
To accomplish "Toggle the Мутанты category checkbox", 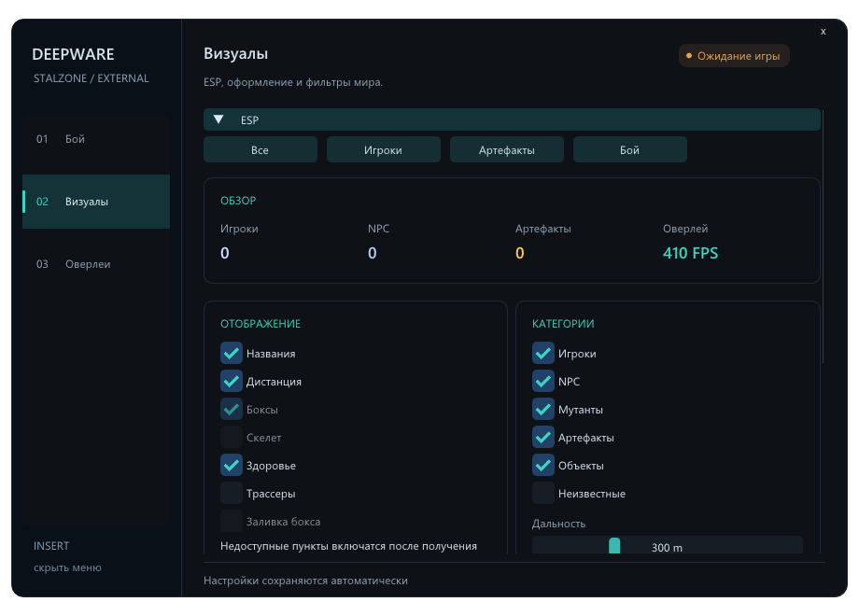I will [x=542, y=409].
